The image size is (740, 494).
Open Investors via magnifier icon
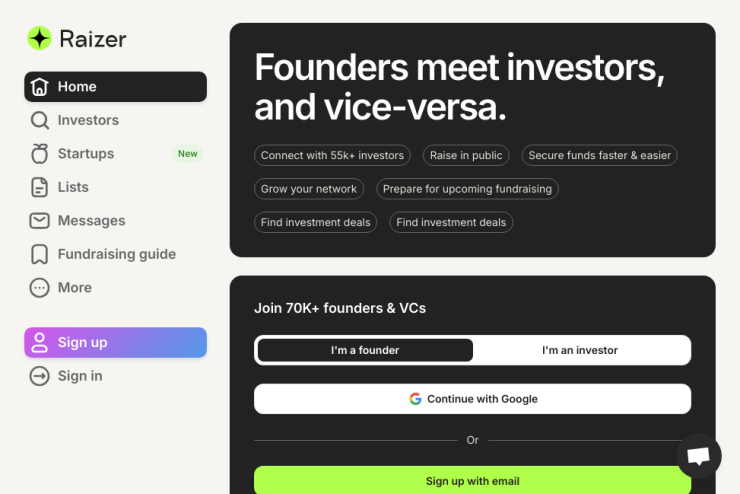point(40,120)
